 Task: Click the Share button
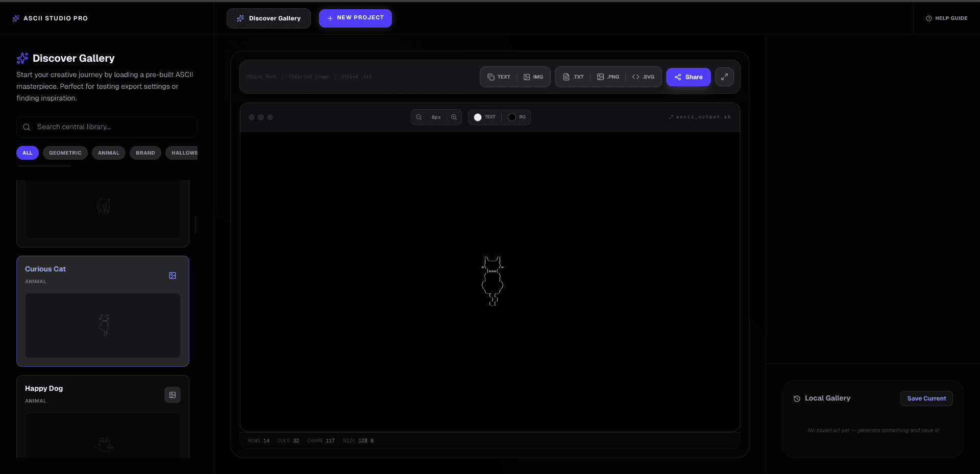689,77
